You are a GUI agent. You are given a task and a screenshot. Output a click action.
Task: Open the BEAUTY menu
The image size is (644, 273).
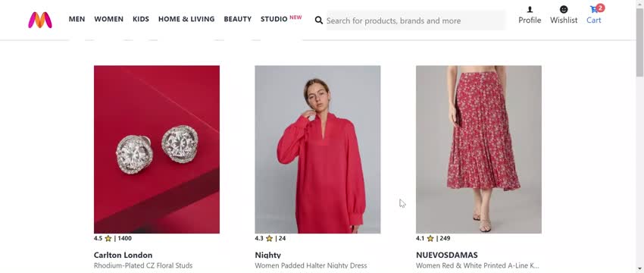click(x=237, y=19)
